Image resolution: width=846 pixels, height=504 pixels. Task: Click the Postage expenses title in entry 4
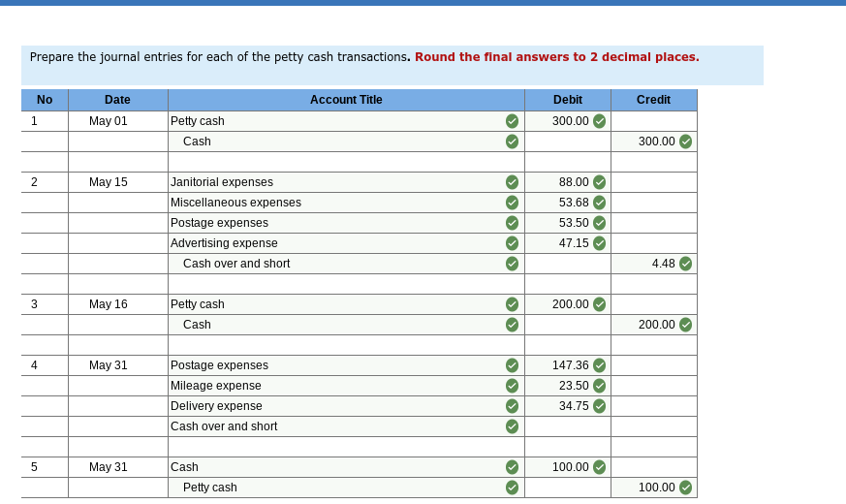[x=219, y=365]
